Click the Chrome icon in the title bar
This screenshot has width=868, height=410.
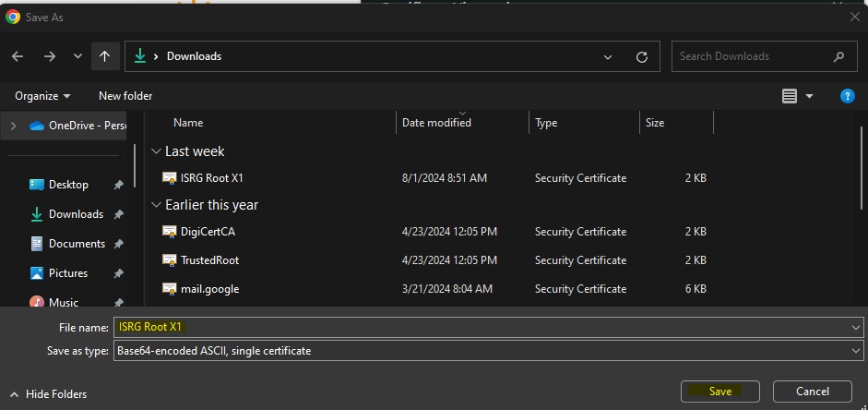point(13,18)
